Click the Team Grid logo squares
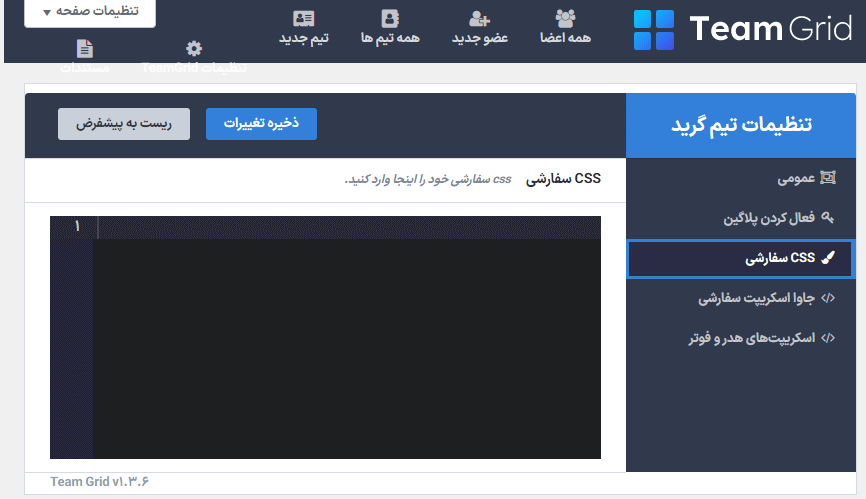The width and height of the screenshot is (866, 499). (655, 30)
